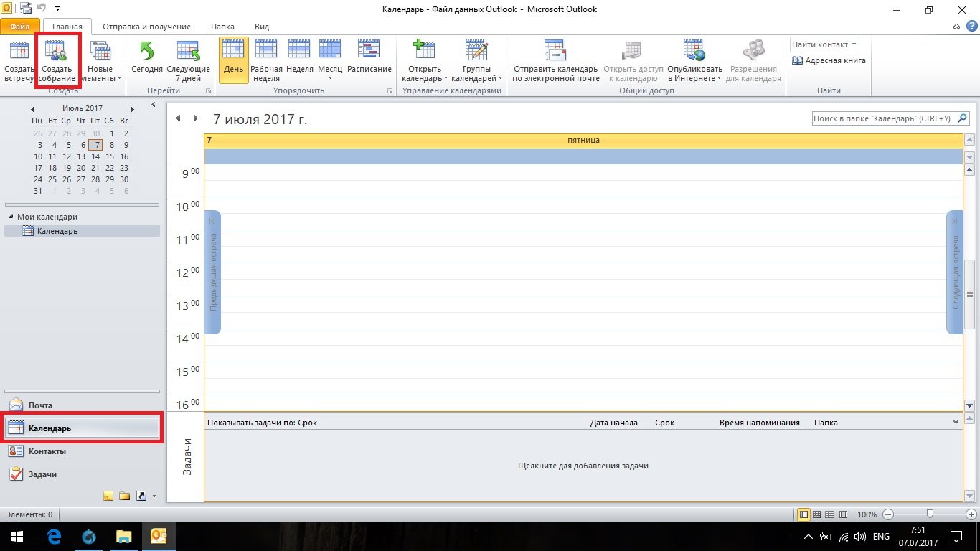Click Предыдущая встреча side tab
The height and width of the screenshot is (551, 980).
[x=212, y=272]
